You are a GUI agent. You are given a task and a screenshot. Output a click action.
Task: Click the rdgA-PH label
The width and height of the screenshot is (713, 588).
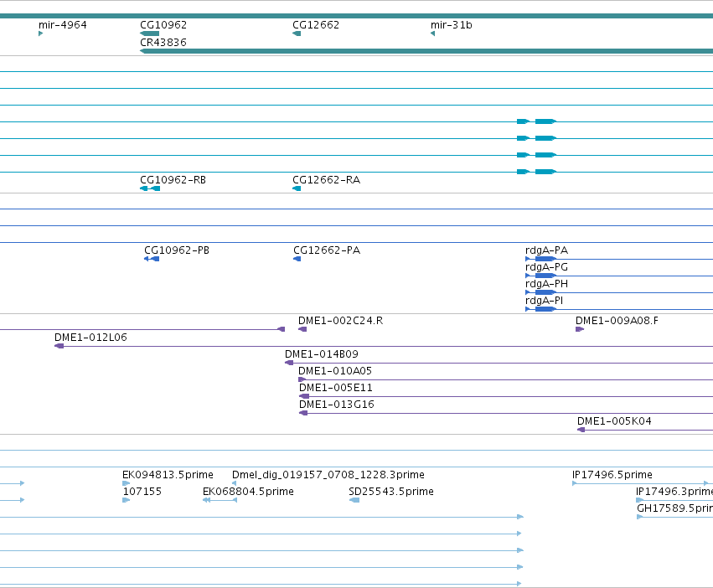tap(546, 284)
